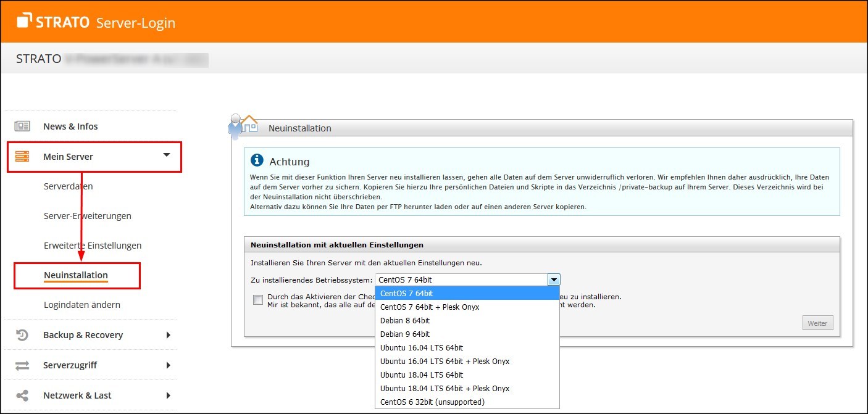
Task: Choose Ubuntu 18.04 LTS 64bit + Plesk Onyx
Action: [x=444, y=388]
